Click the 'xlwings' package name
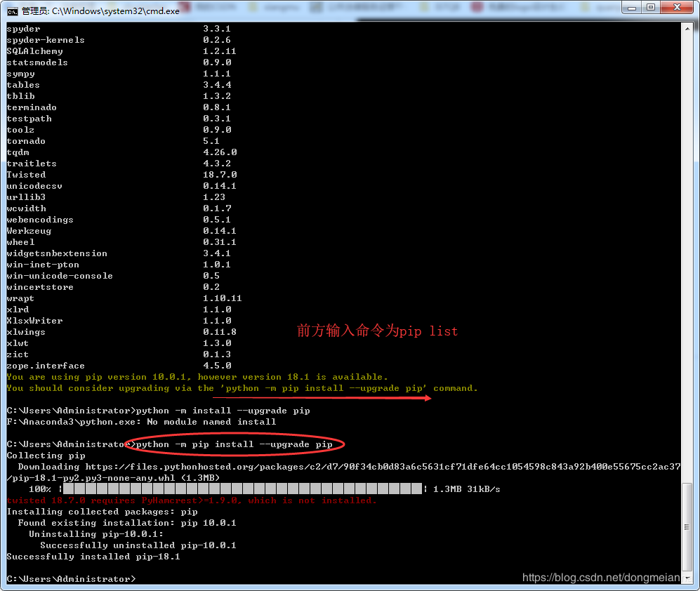The image size is (700, 591). click(x=26, y=332)
